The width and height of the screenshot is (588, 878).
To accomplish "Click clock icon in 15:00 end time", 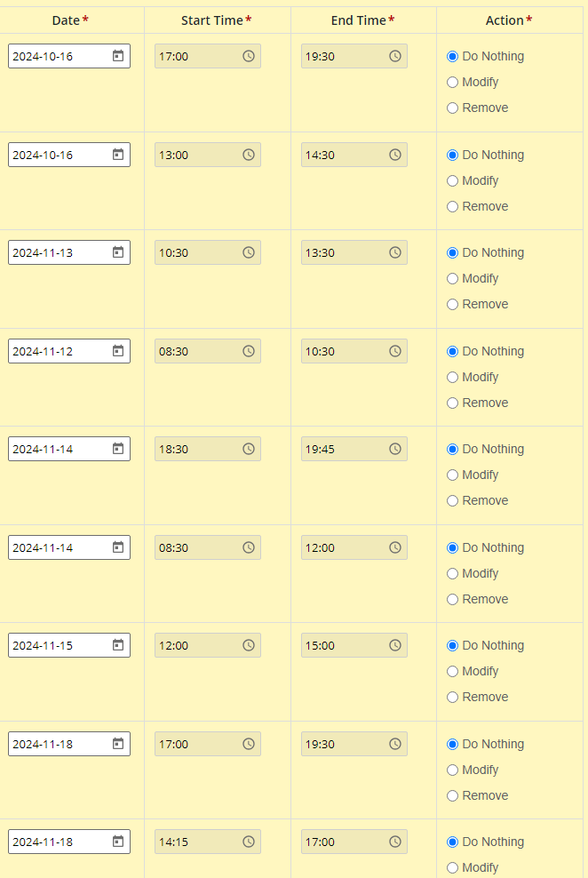I will pos(395,646).
